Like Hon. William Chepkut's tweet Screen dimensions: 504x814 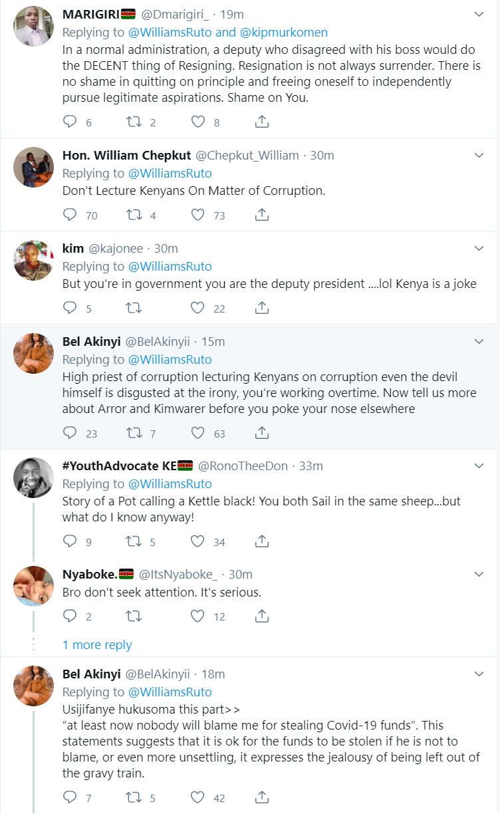pyautogui.click(x=197, y=215)
